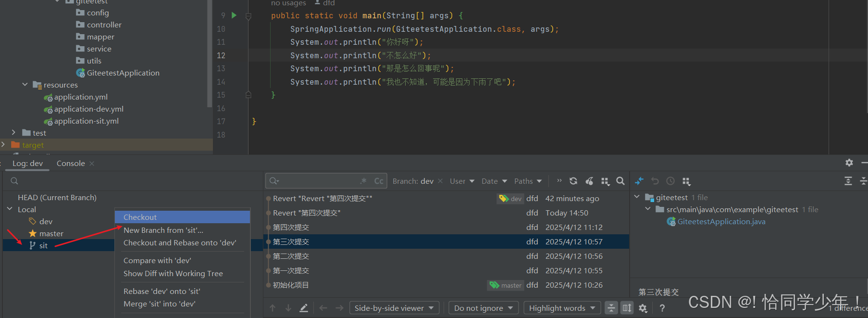Screen dimensions: 868x318
Task: Open application-dev.yml in project tree
Action: coord(89,109)
